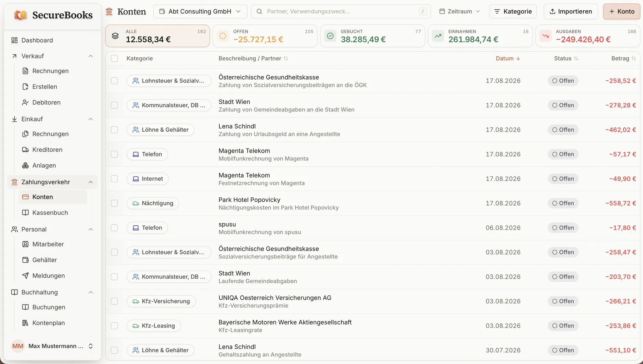Click the SecureBooks shield logo

tap(21, 15)
